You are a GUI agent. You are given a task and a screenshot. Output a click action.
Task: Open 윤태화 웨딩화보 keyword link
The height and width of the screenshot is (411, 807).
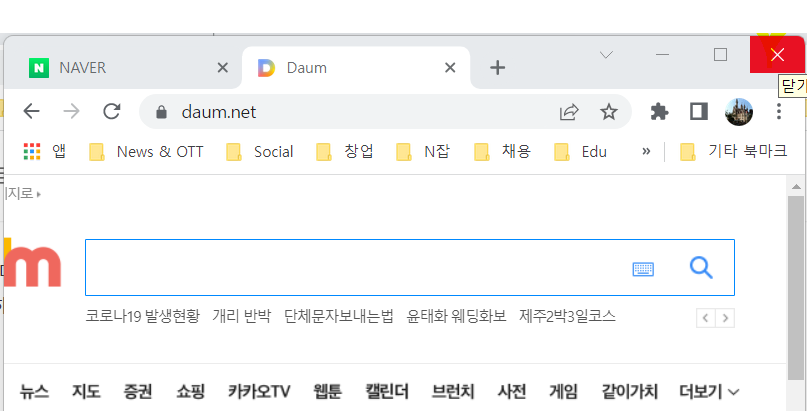click(x=457, y=316)
